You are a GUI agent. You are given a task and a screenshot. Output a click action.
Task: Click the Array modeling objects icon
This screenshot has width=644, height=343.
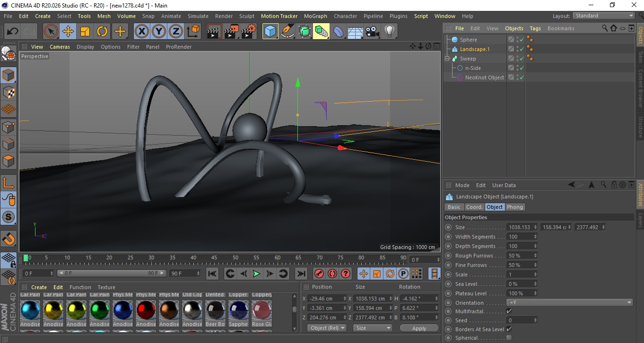(x=322, y=32)
